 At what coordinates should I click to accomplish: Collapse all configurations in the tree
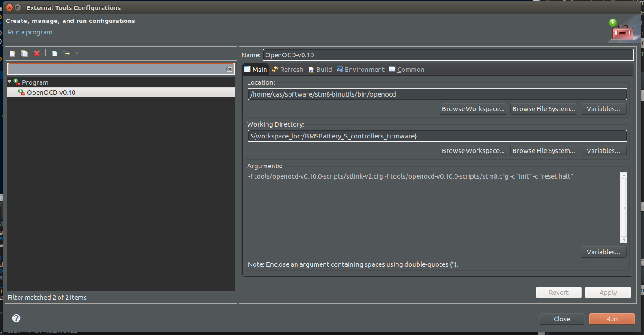click(54, 53)
